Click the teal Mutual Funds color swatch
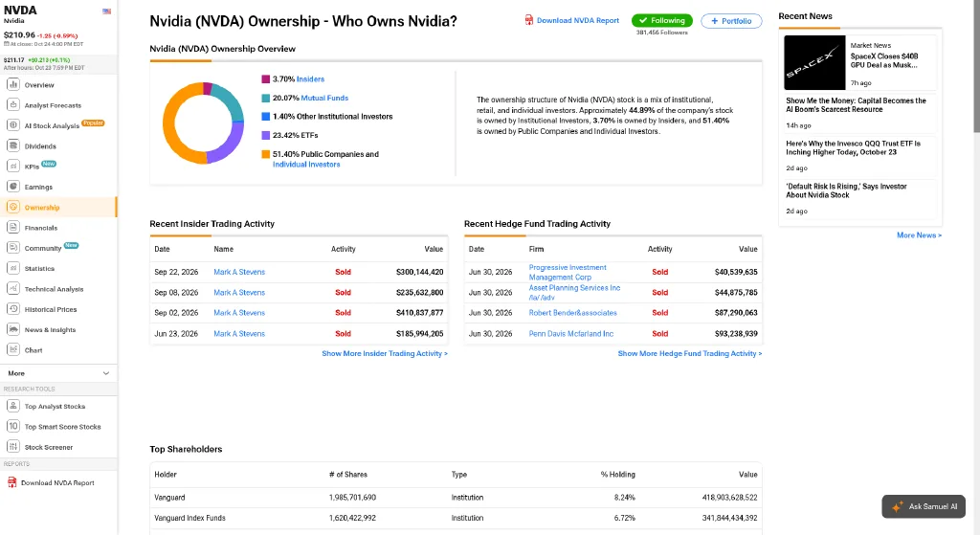The height and width of the screenshot is (535, 980). [266, 99]
